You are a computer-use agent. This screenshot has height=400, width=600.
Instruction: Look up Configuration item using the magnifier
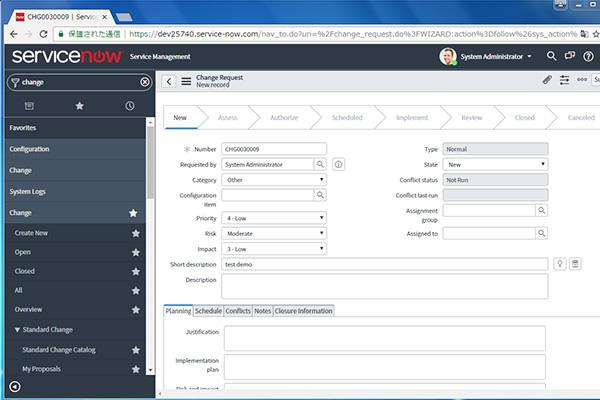[320, 195]
